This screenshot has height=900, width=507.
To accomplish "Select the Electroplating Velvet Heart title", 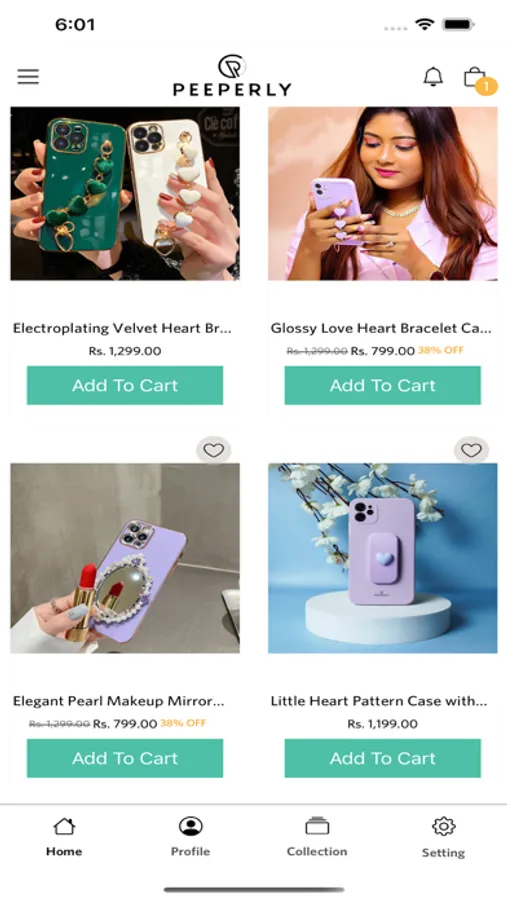I will pos(122,328).
